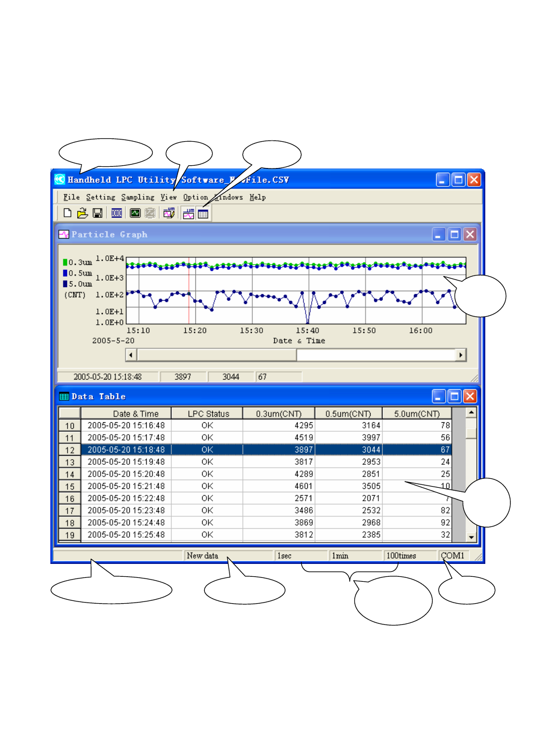Close the Data Table window
The image size is (534, 756).
coord(470,396)
